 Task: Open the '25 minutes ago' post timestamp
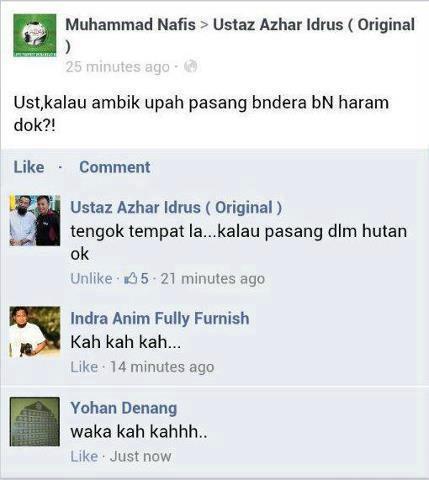[x=118, y=67]
